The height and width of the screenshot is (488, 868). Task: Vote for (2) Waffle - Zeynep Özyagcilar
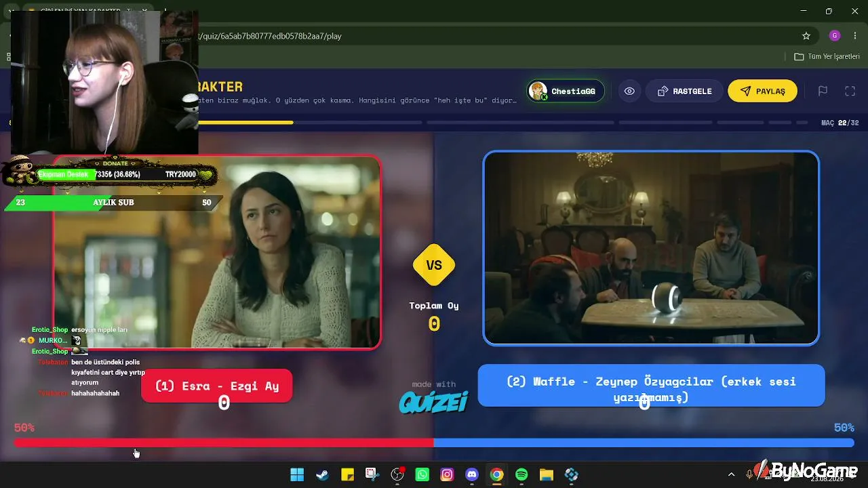coord(651,386)
